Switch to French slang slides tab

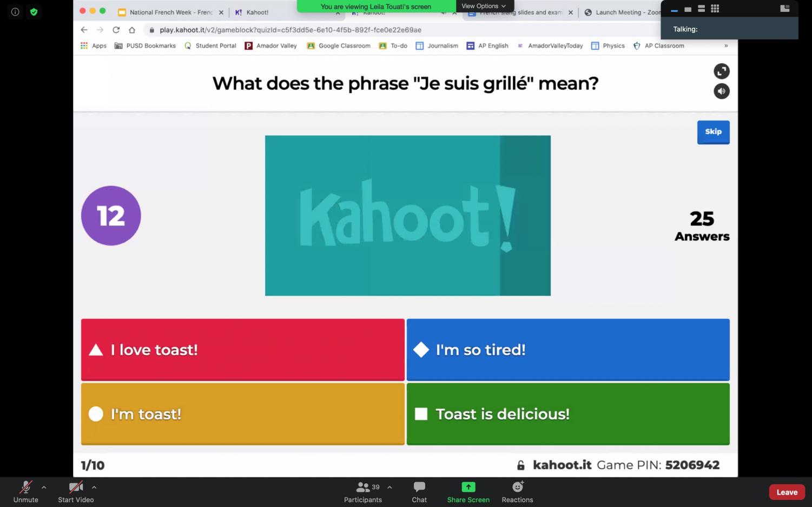point(515,12)
